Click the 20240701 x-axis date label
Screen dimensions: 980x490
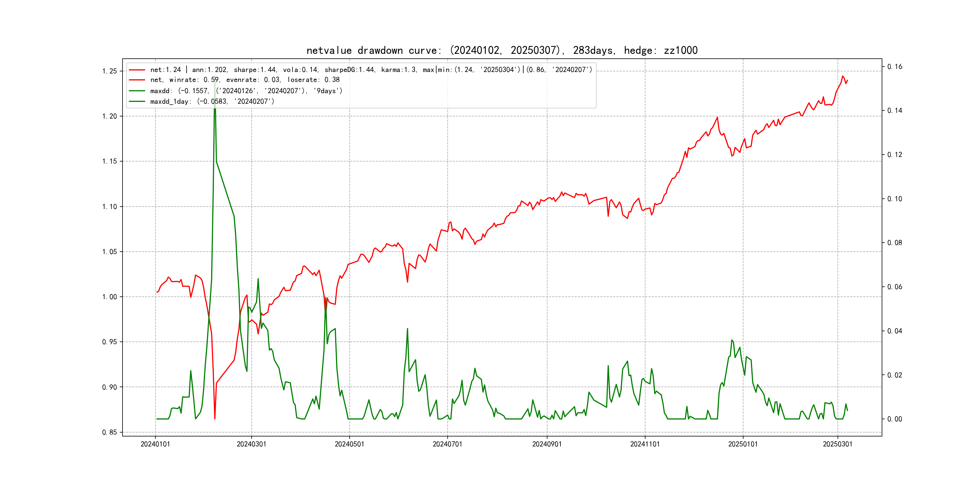pos(447,444)
